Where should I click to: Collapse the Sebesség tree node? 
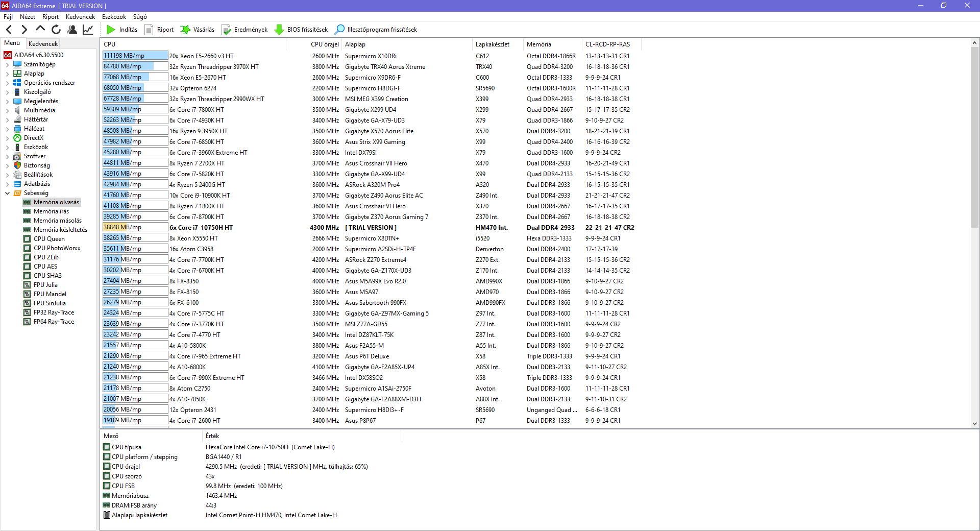[7, 193]
